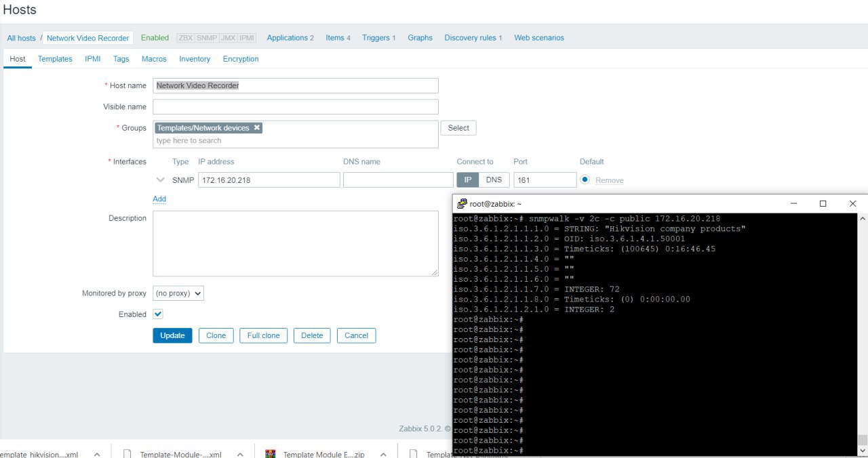This screenshot has height=458, width=868.
Task: Click the IPMI availability indicator
Action: [x=247, y=38]
